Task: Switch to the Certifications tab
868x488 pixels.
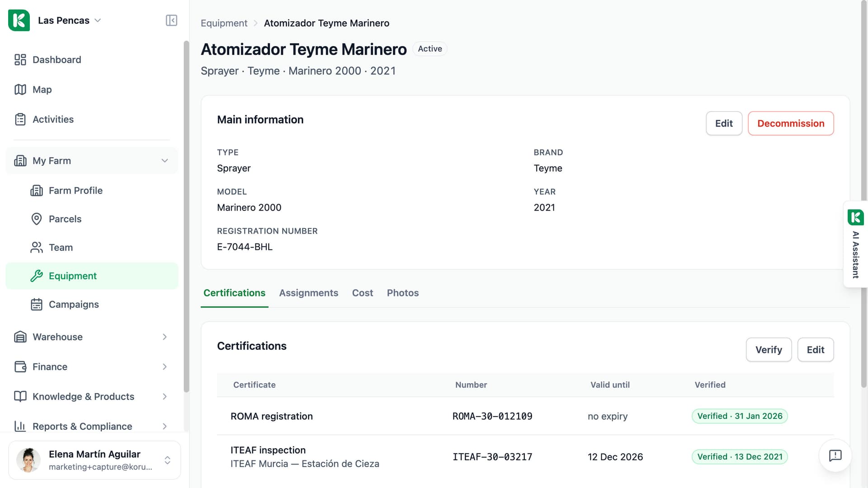Action: pyautogui.click(x=234, y=293)
